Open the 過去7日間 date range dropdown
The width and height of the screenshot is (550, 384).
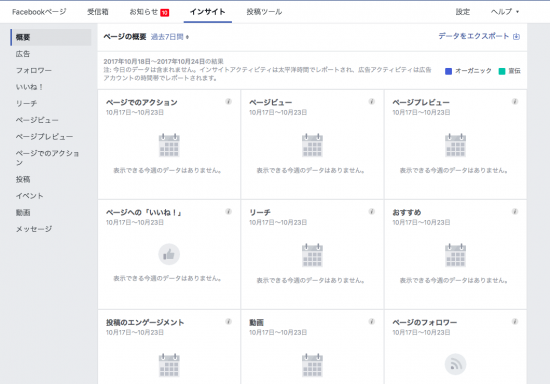click(170, 37)
